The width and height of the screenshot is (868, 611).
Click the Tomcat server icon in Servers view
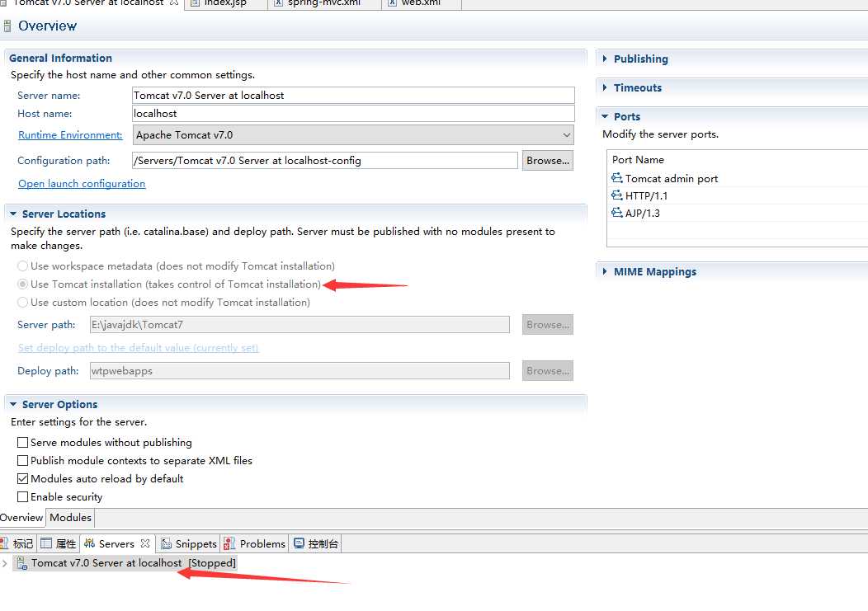(22, 563)
